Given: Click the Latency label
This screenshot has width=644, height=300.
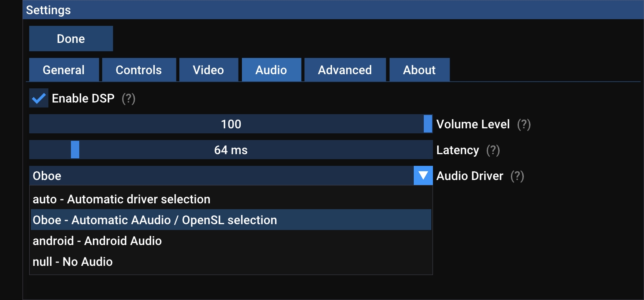Looking at the screenshot, I should (458, 150).
